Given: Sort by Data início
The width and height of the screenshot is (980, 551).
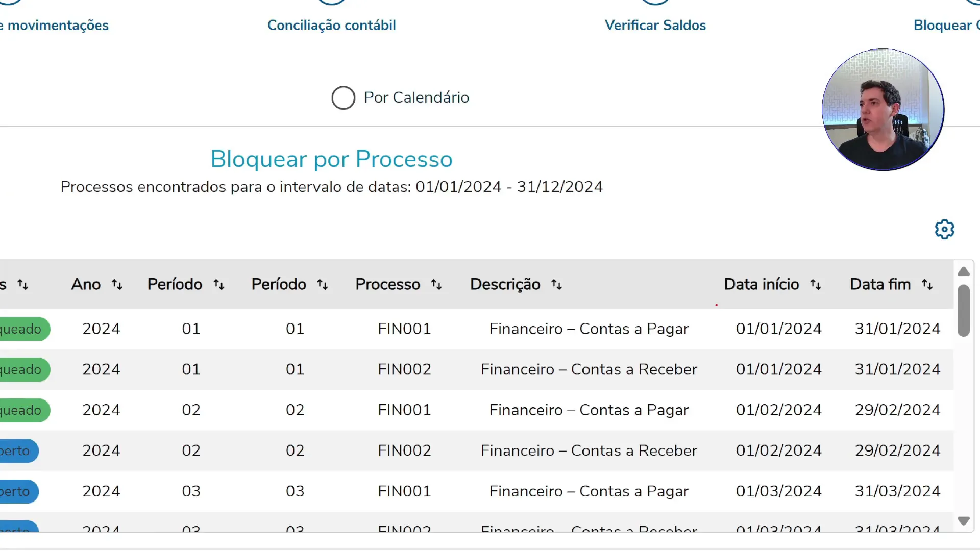Looking at the screenshot, I should click(815, 284).
